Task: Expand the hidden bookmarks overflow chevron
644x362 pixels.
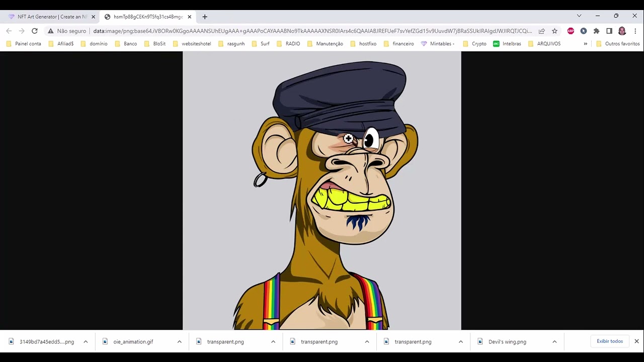Action: [x=585, y=44]
